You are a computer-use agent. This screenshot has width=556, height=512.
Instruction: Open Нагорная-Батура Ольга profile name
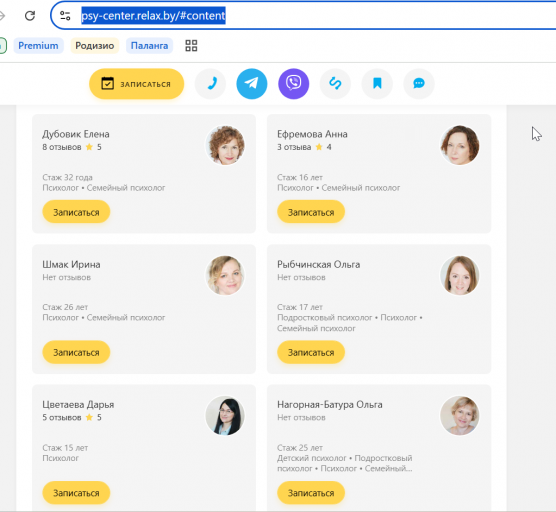[330, 405]
